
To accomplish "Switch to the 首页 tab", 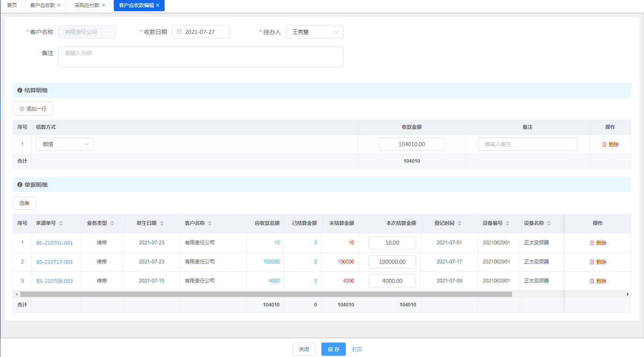I will coord(12,5).
